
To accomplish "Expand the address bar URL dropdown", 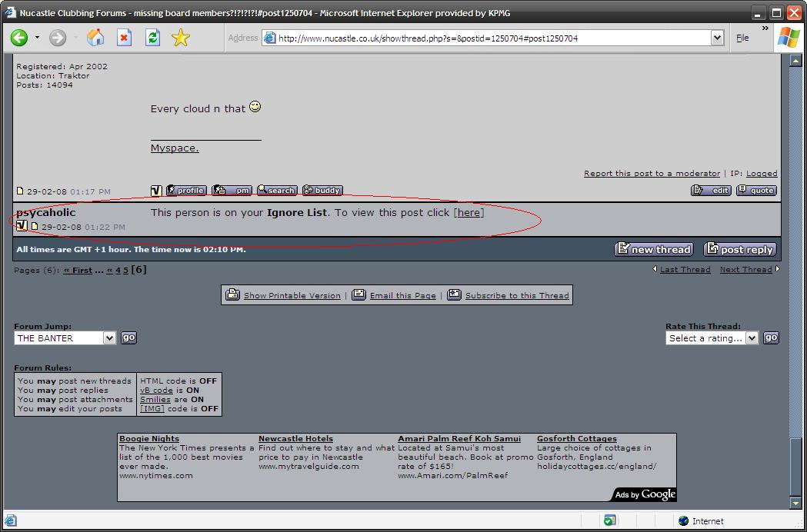I will (x=717, y=38).
